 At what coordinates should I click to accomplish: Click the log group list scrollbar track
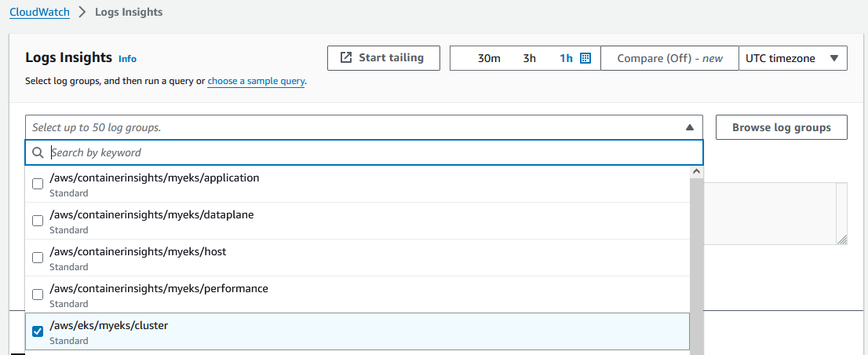point(696,265)
